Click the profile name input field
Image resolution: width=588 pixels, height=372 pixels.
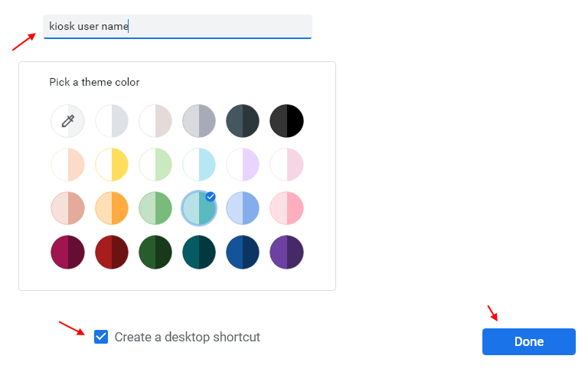(178, 26)
